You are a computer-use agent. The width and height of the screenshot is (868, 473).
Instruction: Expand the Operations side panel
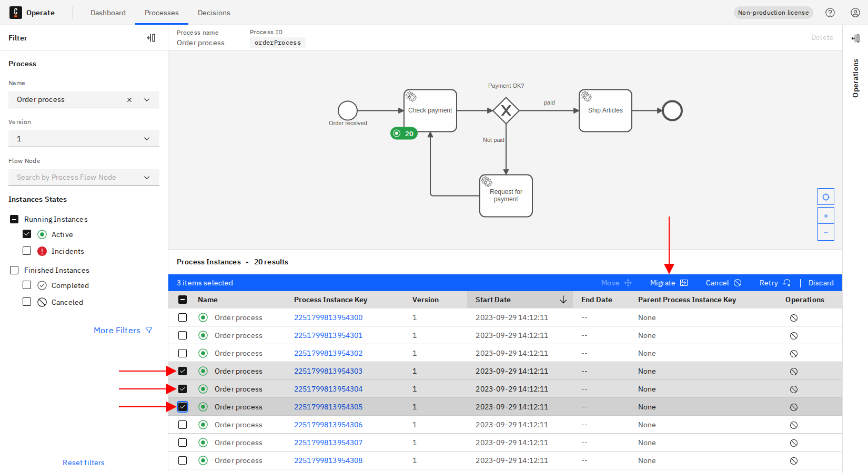click(x=855, y=38)
